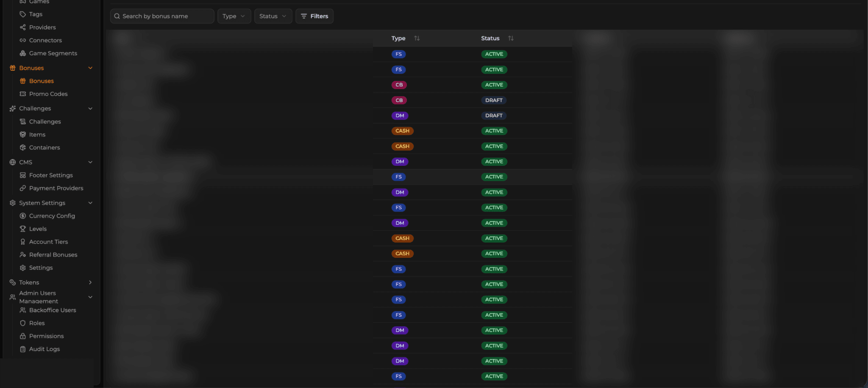Click the Payment Providers link icon
This screenshot has height=388, width=868.
pos(23,188)
